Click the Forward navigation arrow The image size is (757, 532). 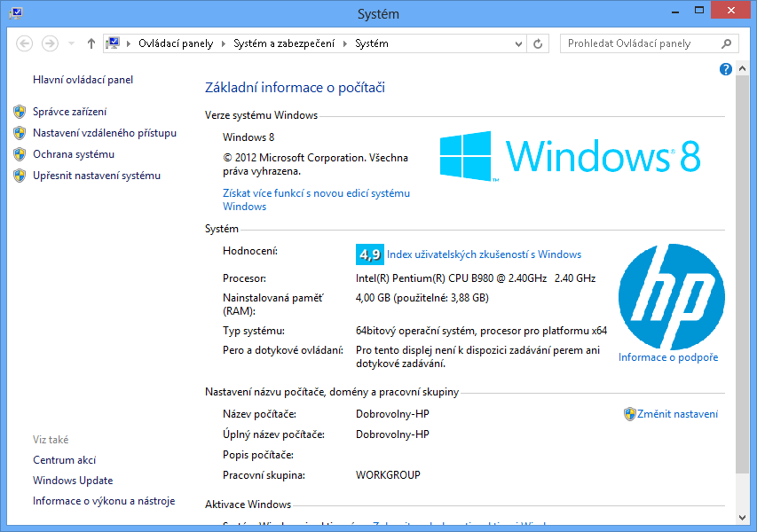[50, 44]
